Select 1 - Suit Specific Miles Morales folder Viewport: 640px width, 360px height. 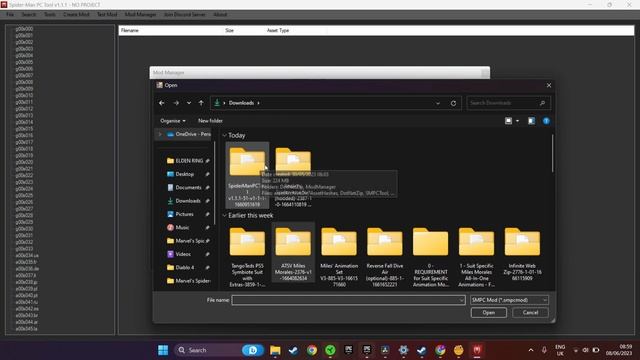point(476,256)
